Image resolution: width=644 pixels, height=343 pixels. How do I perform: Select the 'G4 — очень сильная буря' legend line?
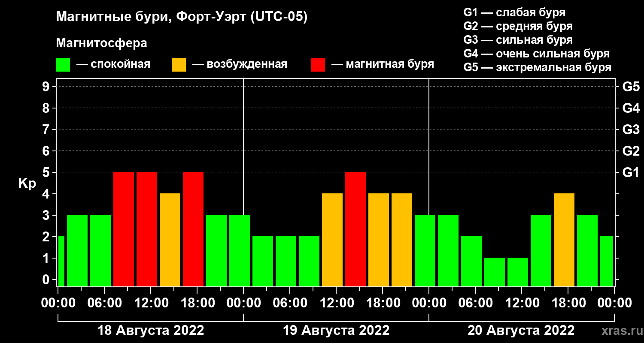pos(537,54)
